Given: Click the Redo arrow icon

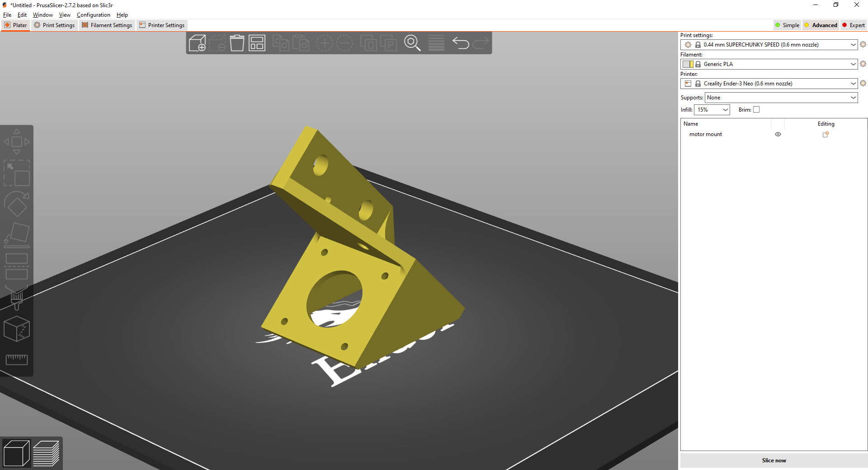Looking at the screenshot, I should click(x=481, y=43).
